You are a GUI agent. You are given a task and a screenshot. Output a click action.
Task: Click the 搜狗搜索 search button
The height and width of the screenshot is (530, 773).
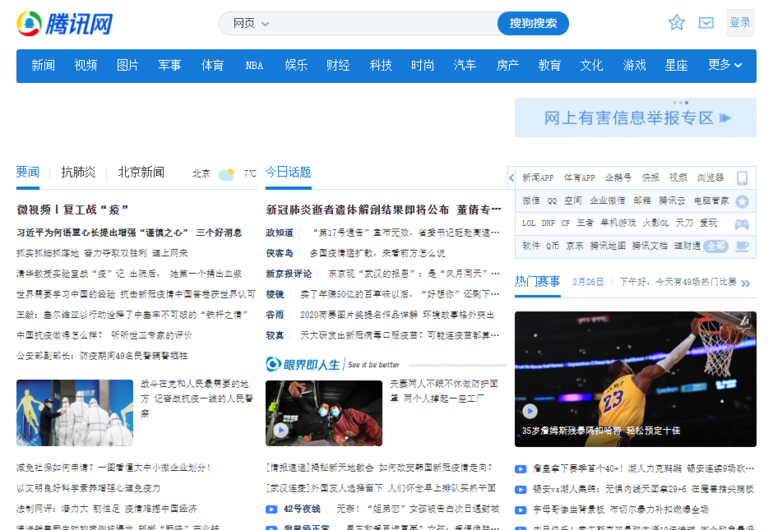click(533, 23)
